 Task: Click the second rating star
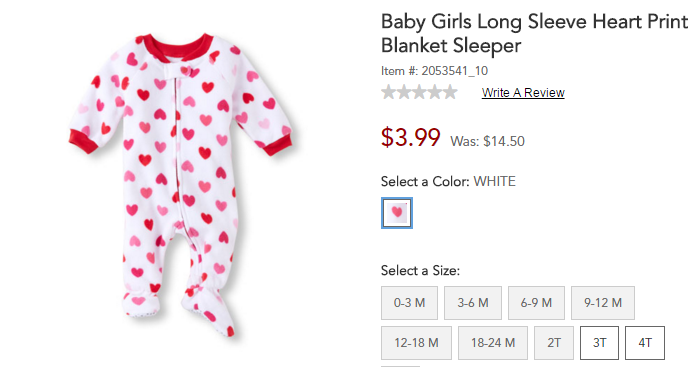tap(404, 92)
